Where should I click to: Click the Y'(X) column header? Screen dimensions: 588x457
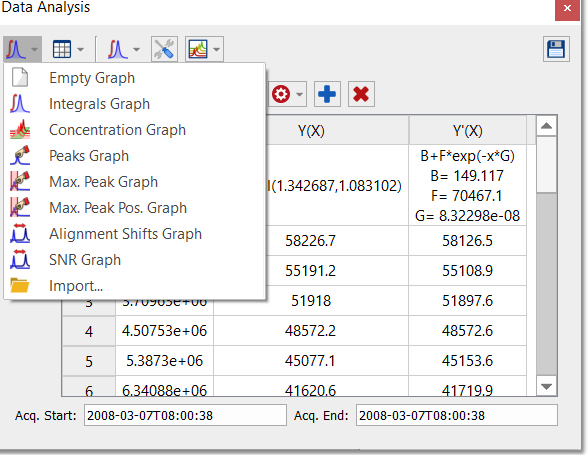pos(468,130)
